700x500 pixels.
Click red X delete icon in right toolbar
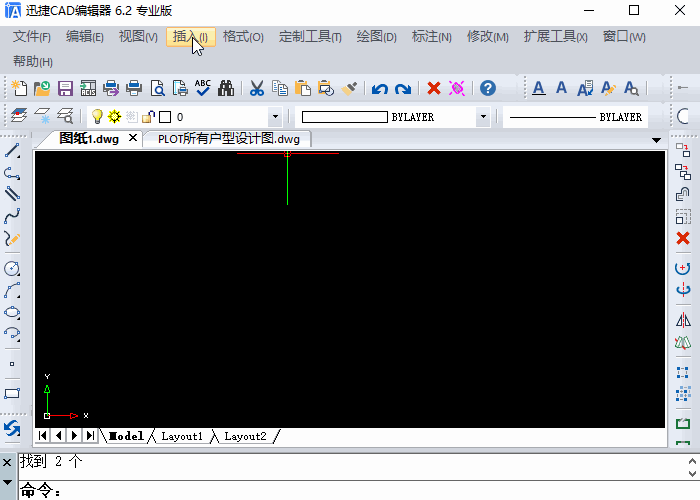[683, 238]
